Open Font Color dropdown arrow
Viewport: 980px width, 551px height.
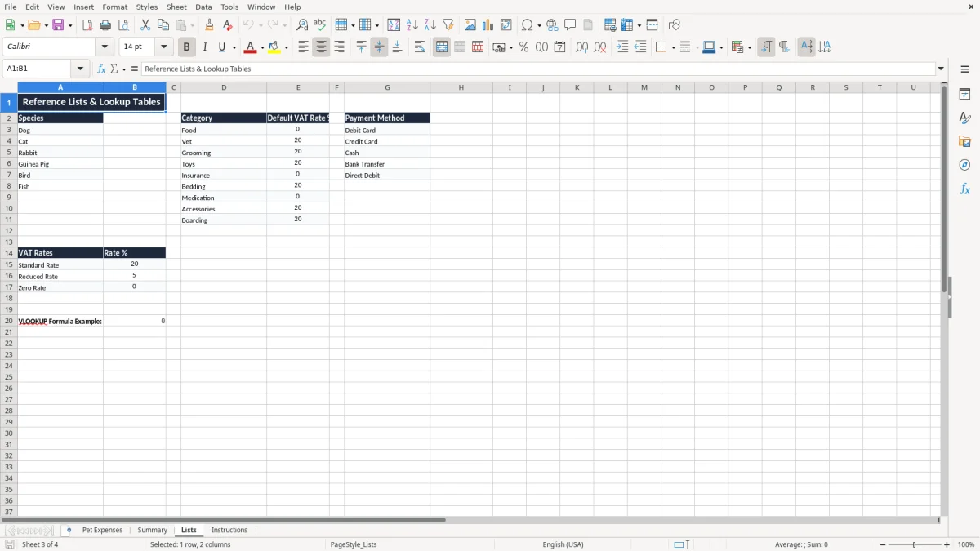point(262,47)
